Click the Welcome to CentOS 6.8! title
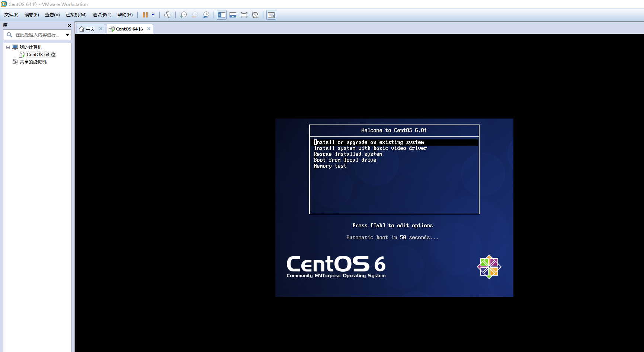Viewport: 644px width, 352px height. pos(394,130)
